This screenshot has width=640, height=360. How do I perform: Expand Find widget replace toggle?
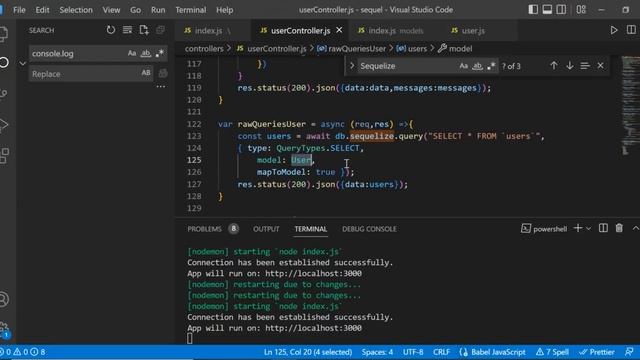click(352, 66)
